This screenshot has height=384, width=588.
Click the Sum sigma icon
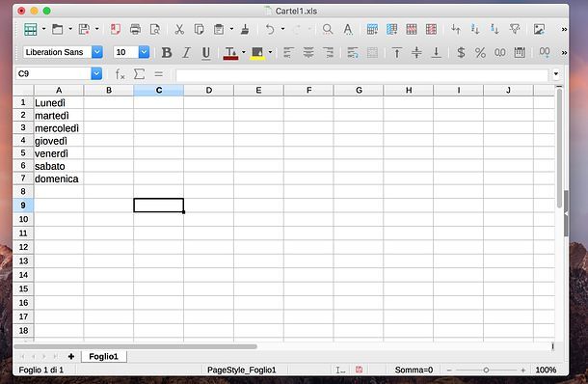139,74
